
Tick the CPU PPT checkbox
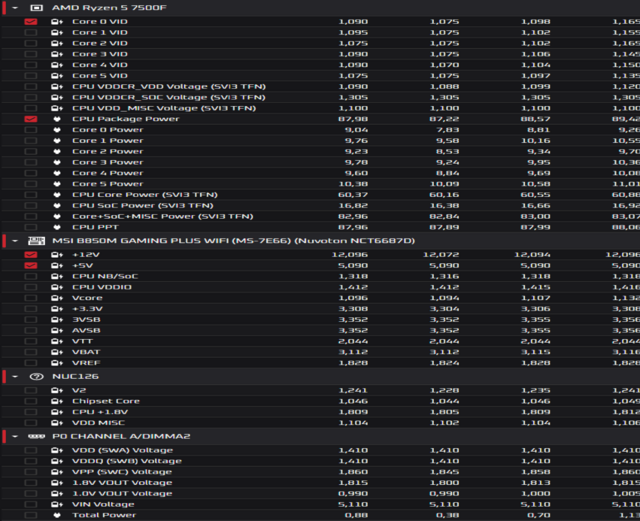31,227
